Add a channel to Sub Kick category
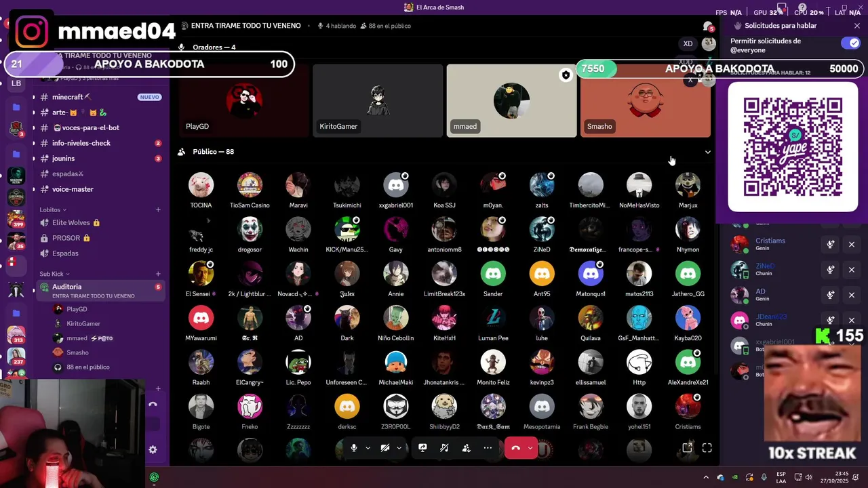868x488 pixels. tap(158, 274)
